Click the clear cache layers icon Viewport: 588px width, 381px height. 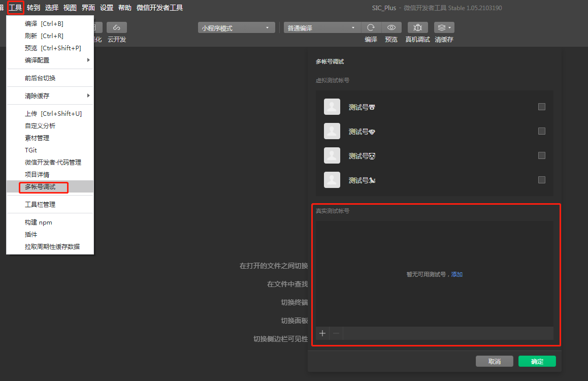click(x=444, y=27)
